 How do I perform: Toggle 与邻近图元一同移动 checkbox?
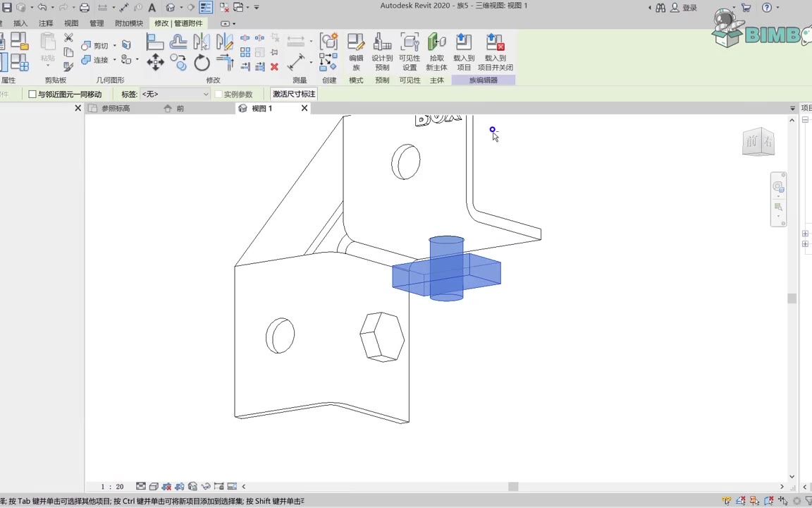[32, 95]
